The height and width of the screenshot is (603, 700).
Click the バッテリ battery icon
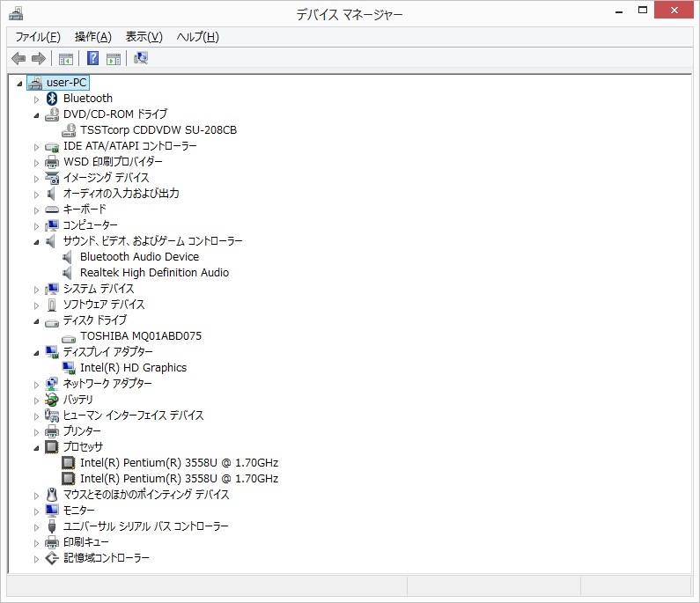(x=52, y=400)
